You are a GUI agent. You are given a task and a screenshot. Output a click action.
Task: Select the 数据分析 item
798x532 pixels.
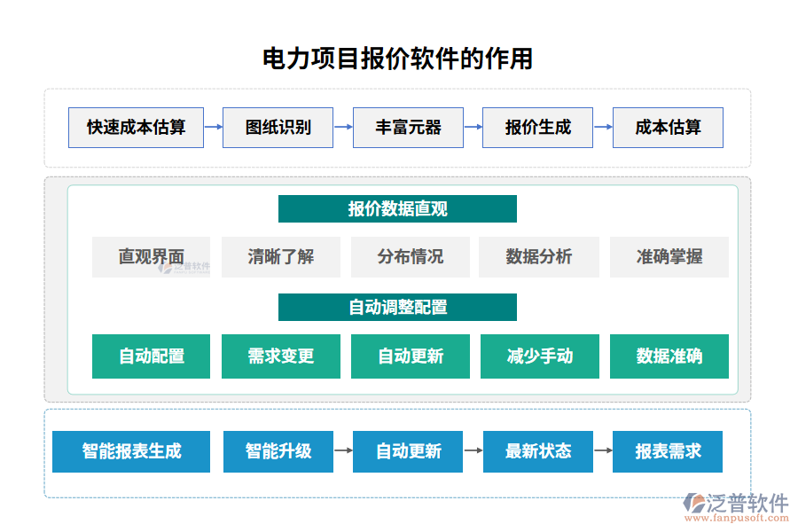click(x=539, y=257)
